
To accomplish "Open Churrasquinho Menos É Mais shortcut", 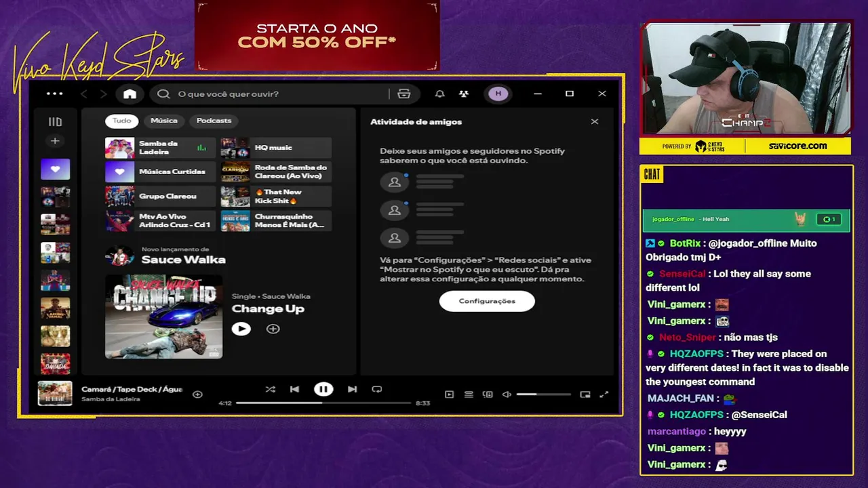I will [x=276, y=221].
